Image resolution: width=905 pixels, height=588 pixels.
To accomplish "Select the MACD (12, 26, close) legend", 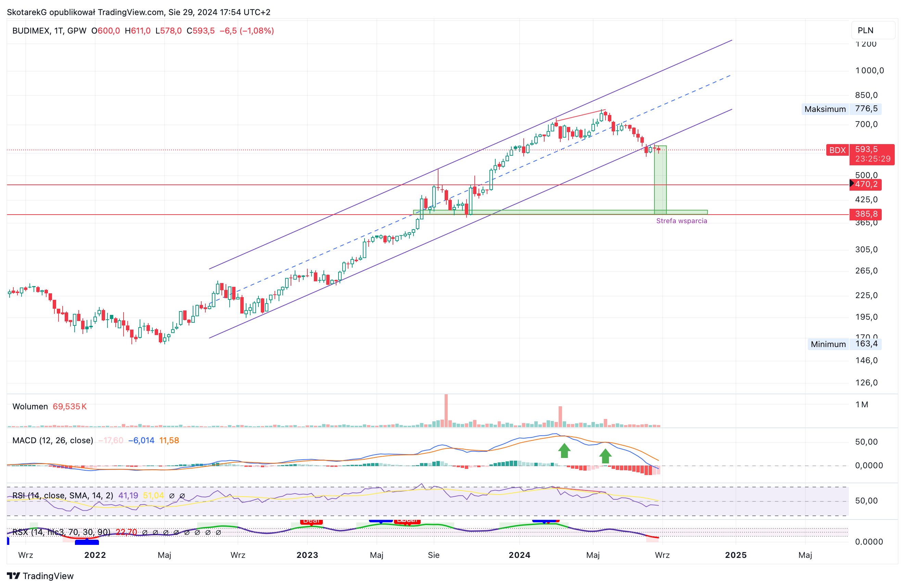I will pyautogui.click(x=52, y=440).
